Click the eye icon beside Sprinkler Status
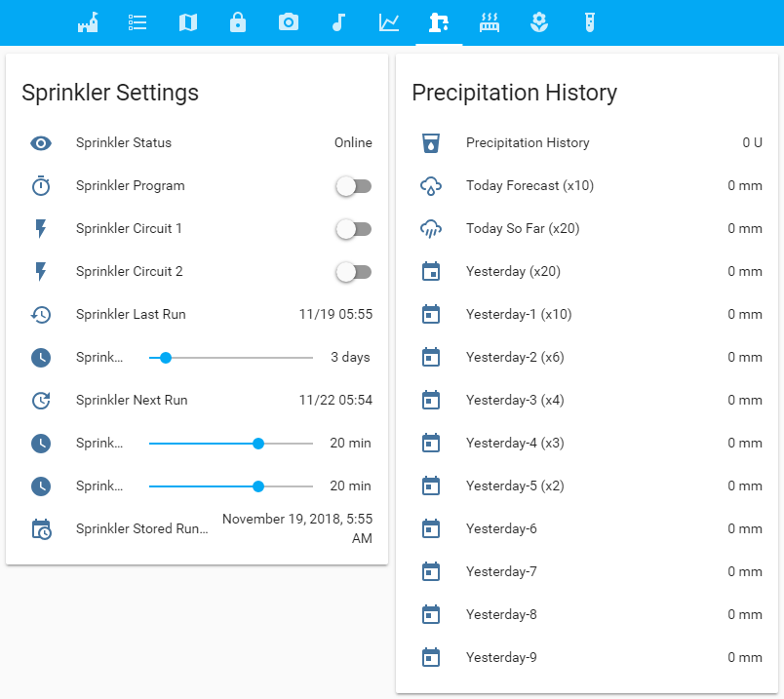This screenshot has width=784, height=699. (41, 142)
